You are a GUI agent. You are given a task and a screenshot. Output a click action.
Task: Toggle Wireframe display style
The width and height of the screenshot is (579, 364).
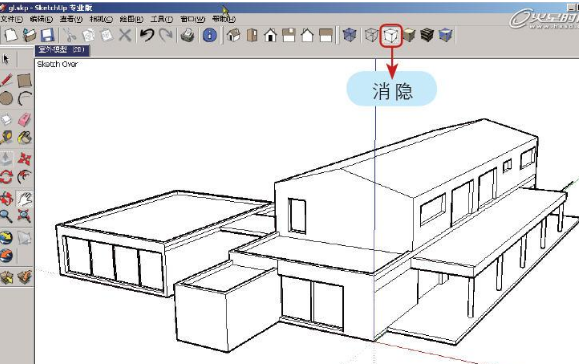coord(371,35)
